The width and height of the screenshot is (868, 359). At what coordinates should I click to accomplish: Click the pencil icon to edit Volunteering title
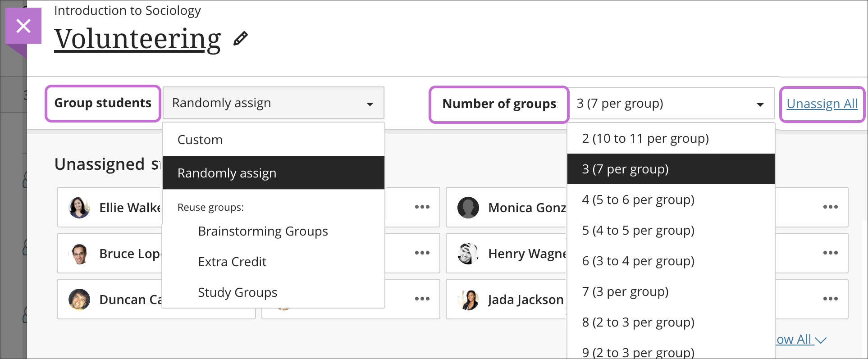(x=240, y=39)
